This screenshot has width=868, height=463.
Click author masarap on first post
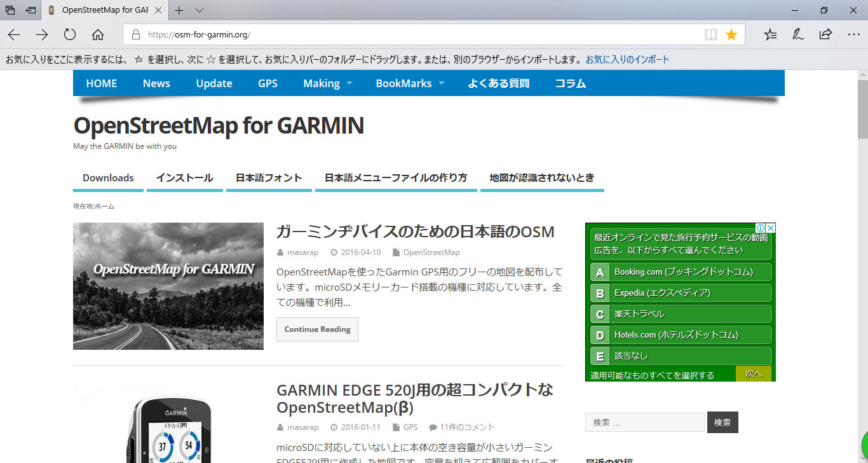click(302, 252)
